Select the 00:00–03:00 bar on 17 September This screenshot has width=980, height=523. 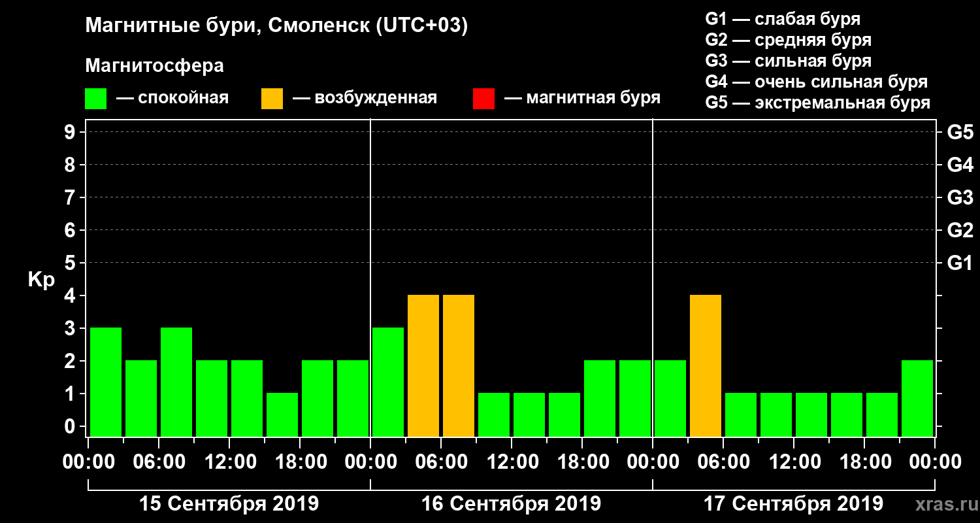670,398
